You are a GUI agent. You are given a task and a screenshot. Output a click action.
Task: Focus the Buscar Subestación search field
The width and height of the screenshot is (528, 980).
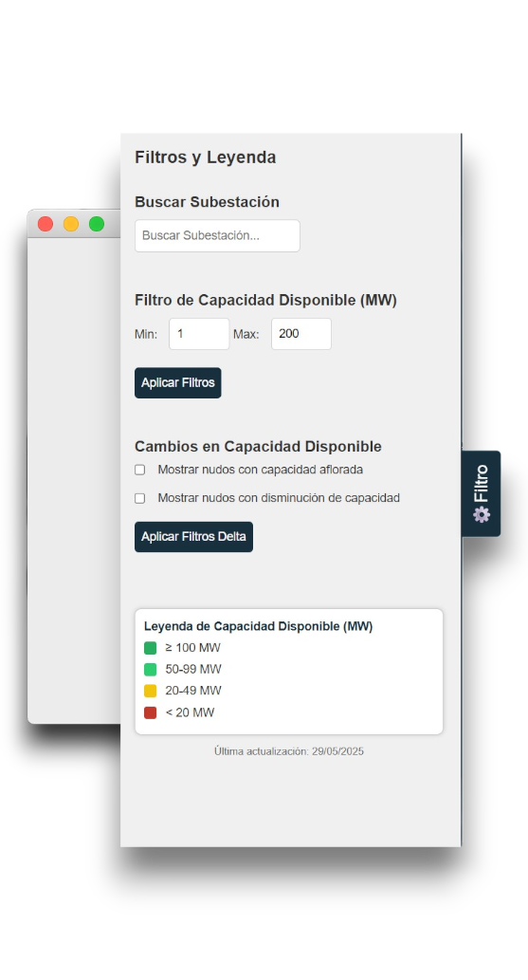coord(217,235)
